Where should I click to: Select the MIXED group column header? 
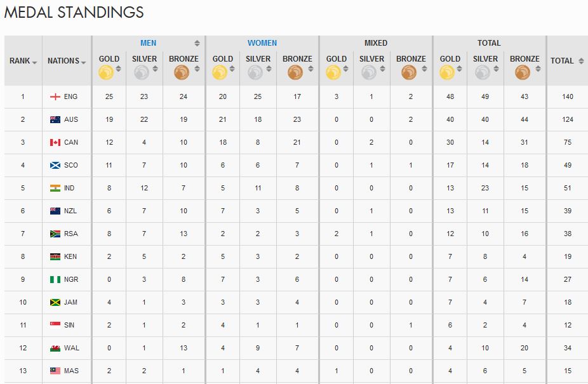376,43
